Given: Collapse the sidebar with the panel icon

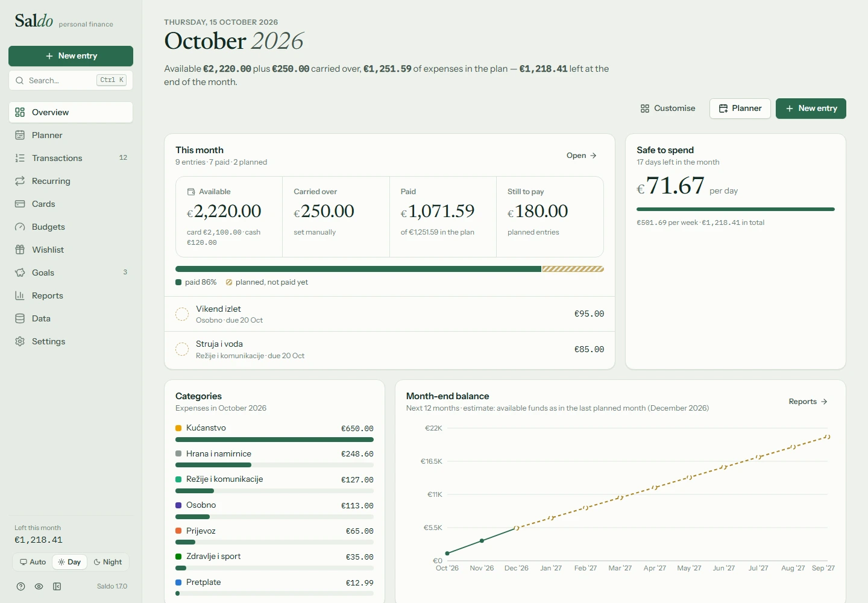Looking at the screenshot, I should coord(57,586).
